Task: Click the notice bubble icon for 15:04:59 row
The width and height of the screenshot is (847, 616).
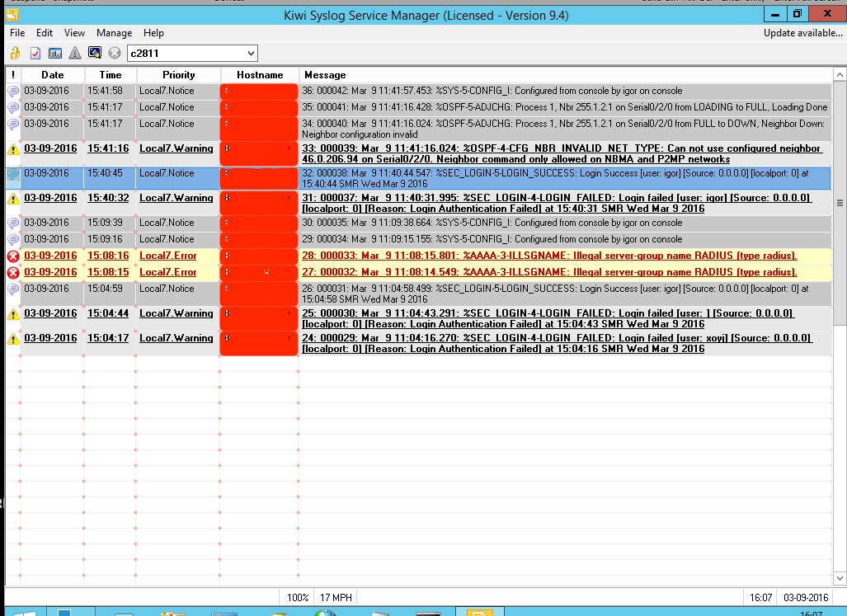Action: (x=13, y=289)
